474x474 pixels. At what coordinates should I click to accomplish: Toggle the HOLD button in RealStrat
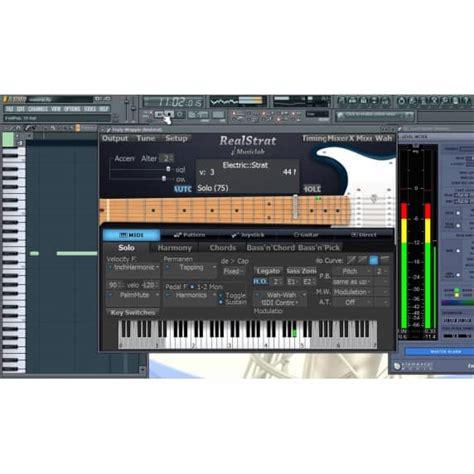[x=312, y=189]
